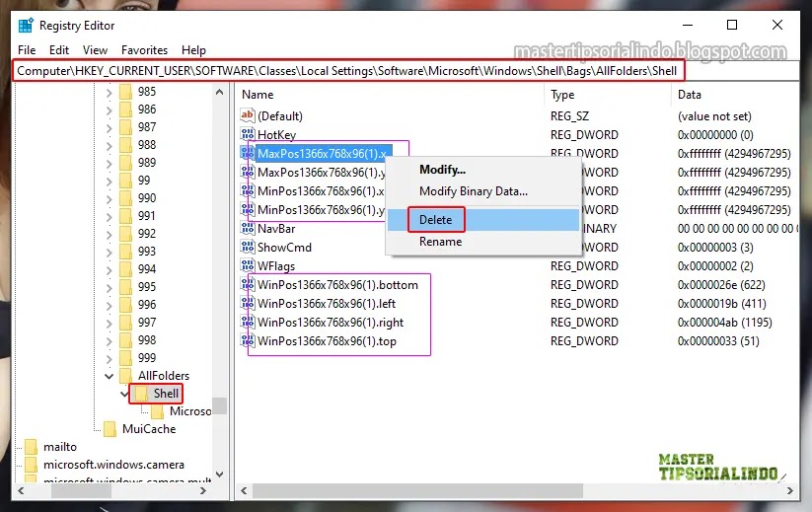
Task: Click the folder icon of key 995
Action: [x=125, y=286]
